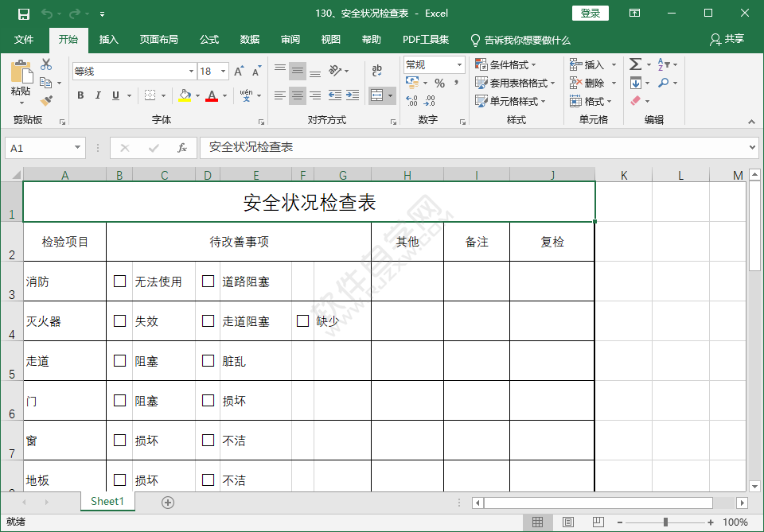This screenshot has height=532, width=764.
Task: Click the Increase Decimal icon
Action: (413, 102)
